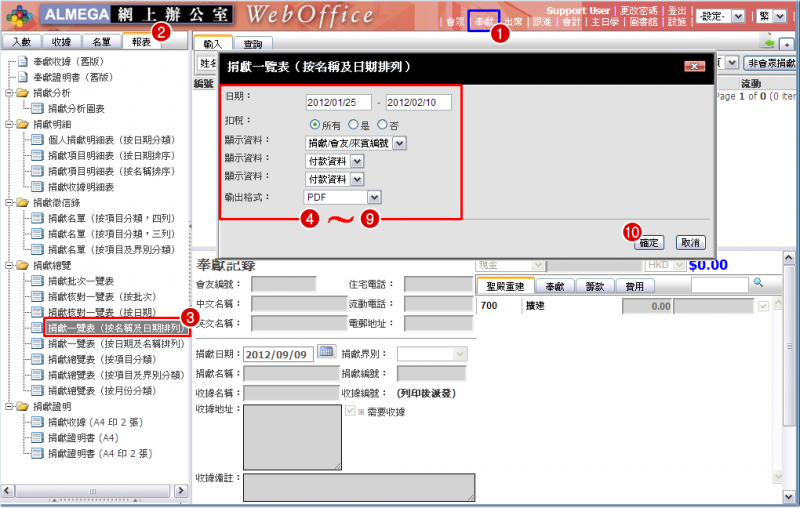The image size is (800, 508).
Task: Click the ALMEGA logo icon
Action: pyautogui.click(x=22, y=17)
